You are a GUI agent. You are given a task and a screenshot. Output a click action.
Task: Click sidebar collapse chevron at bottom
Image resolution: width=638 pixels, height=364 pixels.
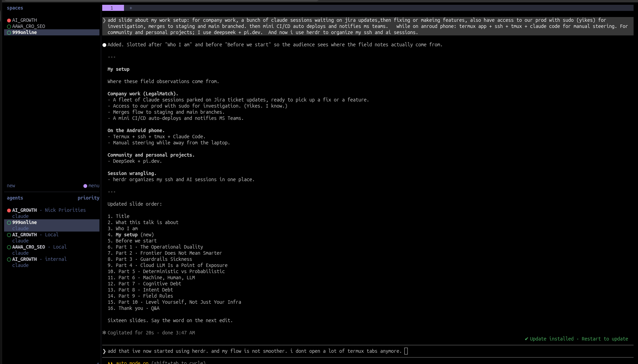click(x=98, y=363)
